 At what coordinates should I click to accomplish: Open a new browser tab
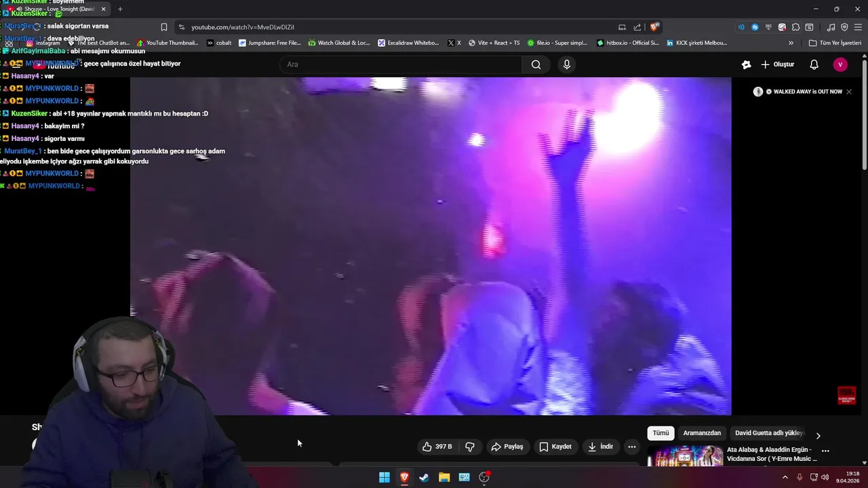[120, 9]
